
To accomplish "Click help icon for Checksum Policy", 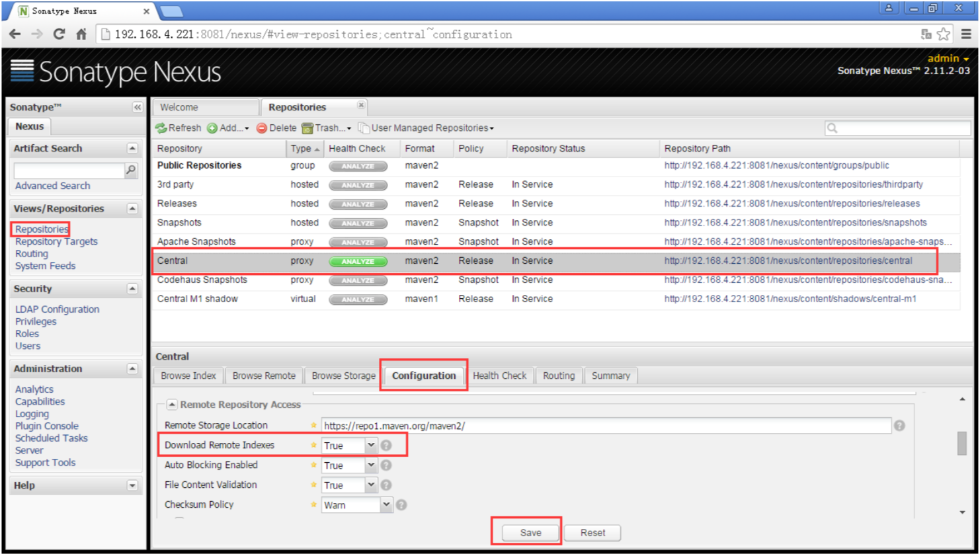I will (x=401, y=505).
